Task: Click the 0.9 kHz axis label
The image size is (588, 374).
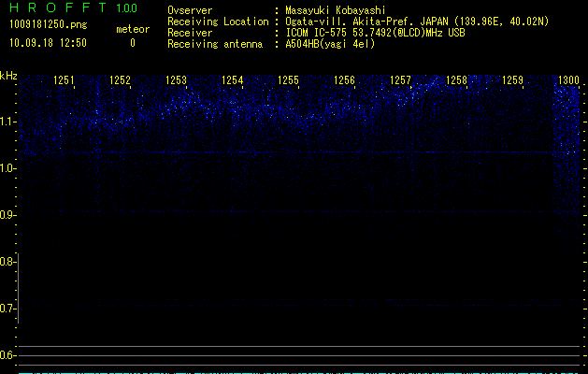Action: [7, 215]
